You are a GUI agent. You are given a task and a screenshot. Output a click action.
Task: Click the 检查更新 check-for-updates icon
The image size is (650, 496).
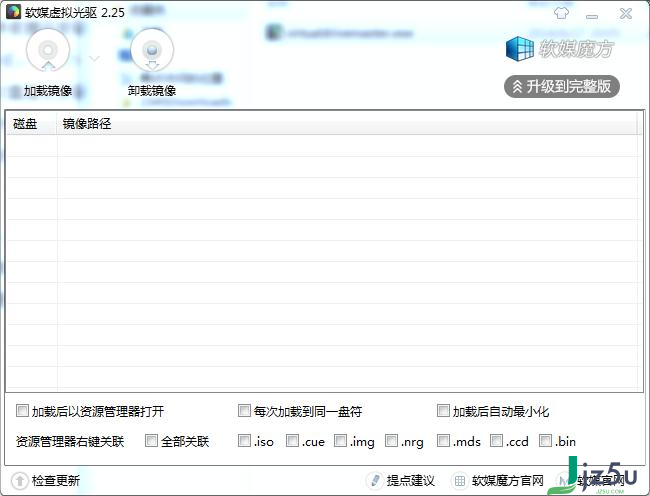19,481
